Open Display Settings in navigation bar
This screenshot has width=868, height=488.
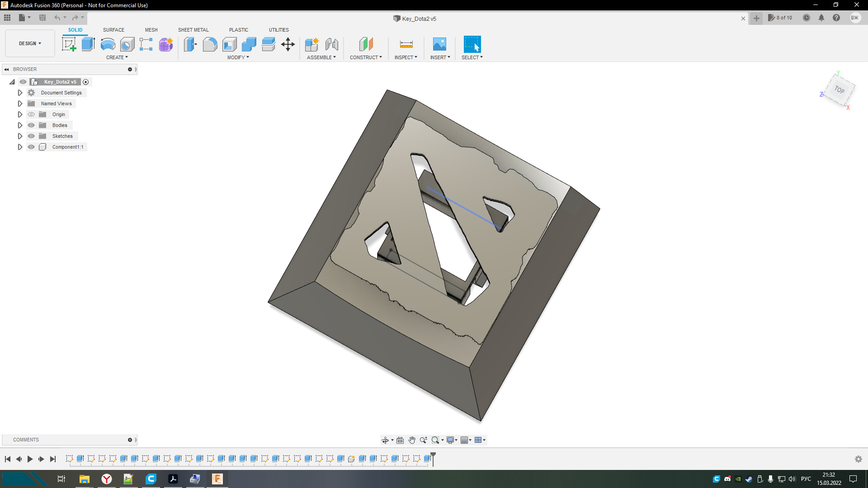point(450,440)
